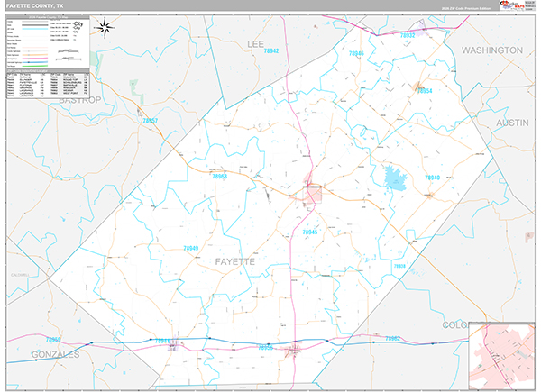541x392 pixels.
Task: Click ZIP code label 78946
Action: coord(356,53)
